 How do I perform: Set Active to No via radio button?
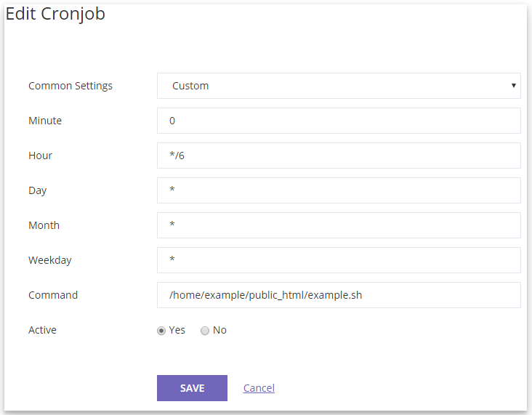(205, 331)
